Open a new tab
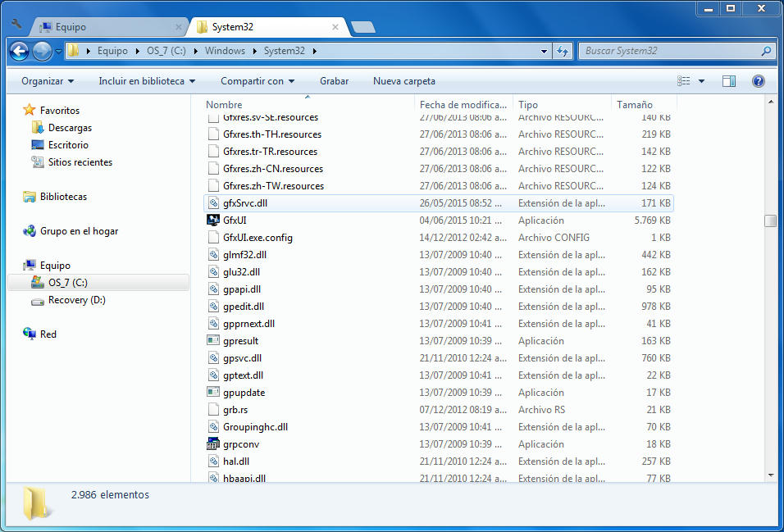This screenshot has height=532, width=784. click(363, 27)
